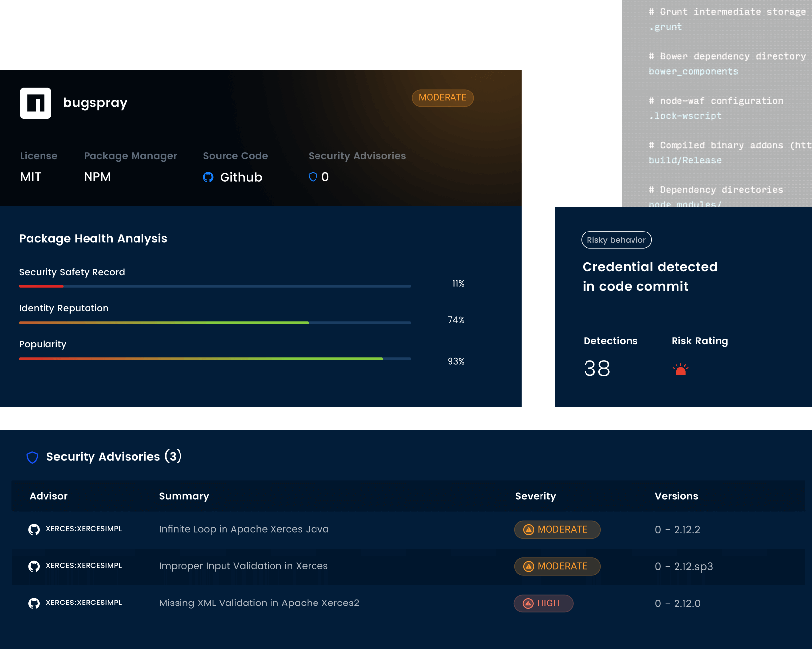
Task: Toggle the HIGH severity badge for Missing XML Validation
Action: click(543, 603)
